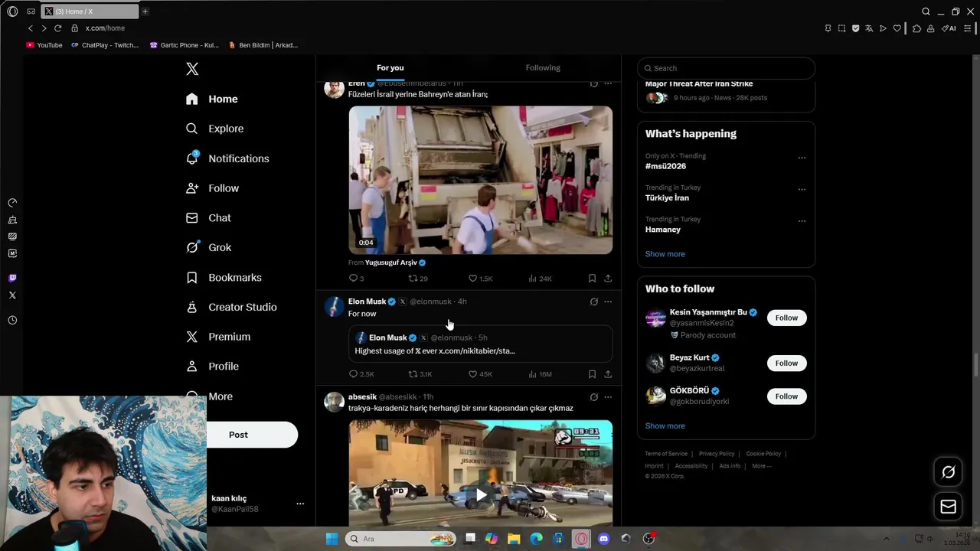Open the Follow sidebar item
Viewport: 980px width, 551px height.
click(x=213, y=188)
